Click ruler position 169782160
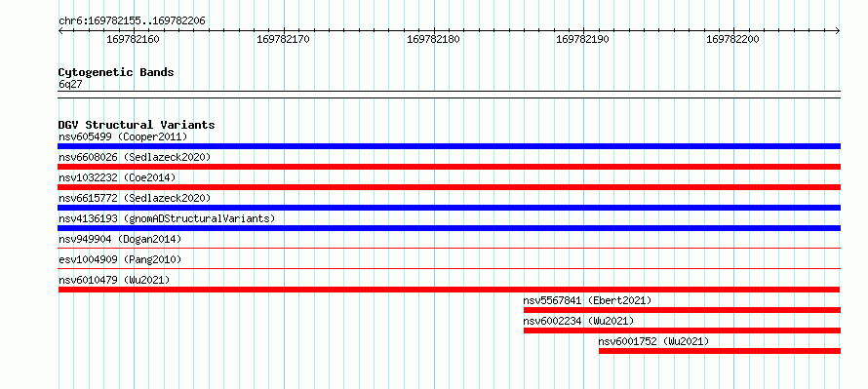The height and width of the screenshot is (389, 868). pos(133,39)
